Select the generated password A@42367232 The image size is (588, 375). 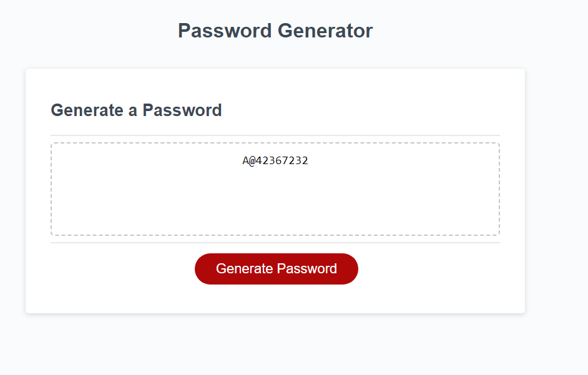pyautogui.click(x=275, y=160)
